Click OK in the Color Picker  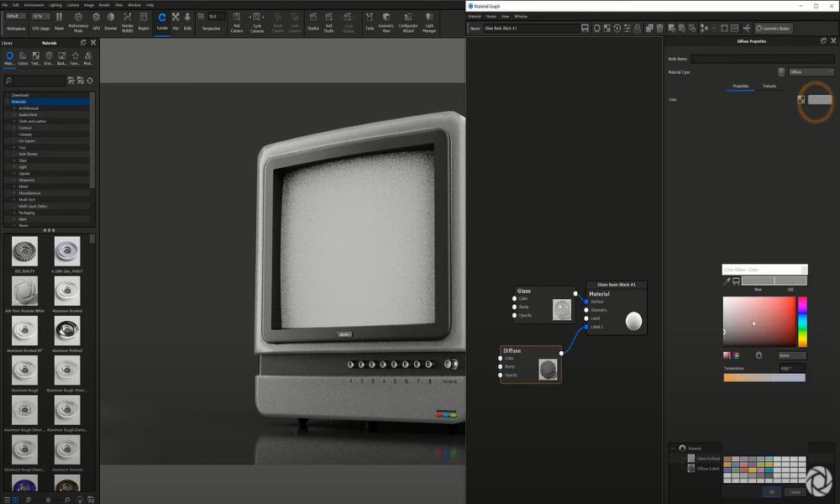(771, 491)
